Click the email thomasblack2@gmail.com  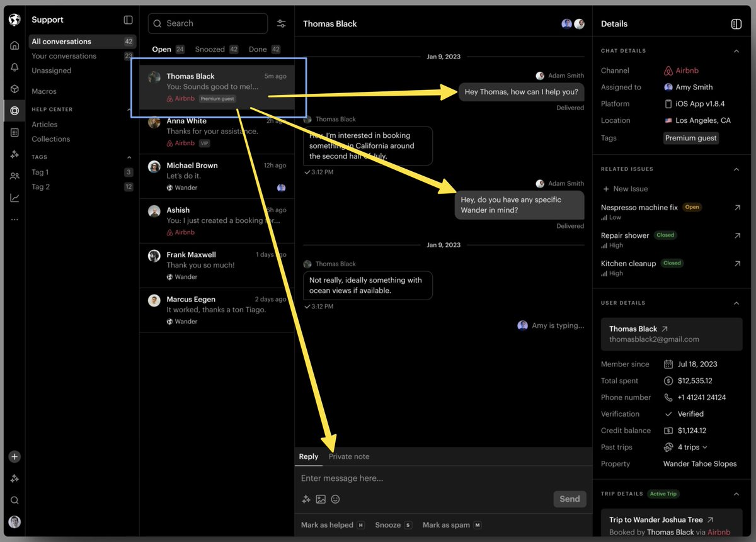click(654, 339)
